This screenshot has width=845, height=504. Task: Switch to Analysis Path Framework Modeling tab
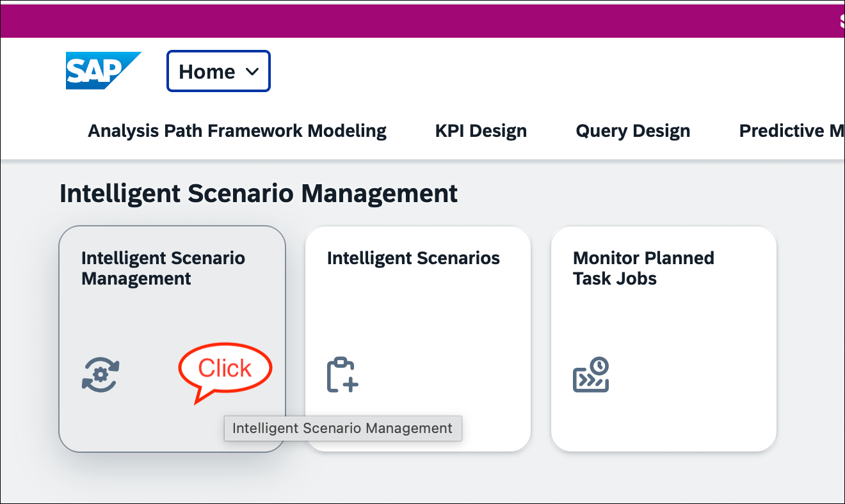pyautogui.click(x=237, y=130)
